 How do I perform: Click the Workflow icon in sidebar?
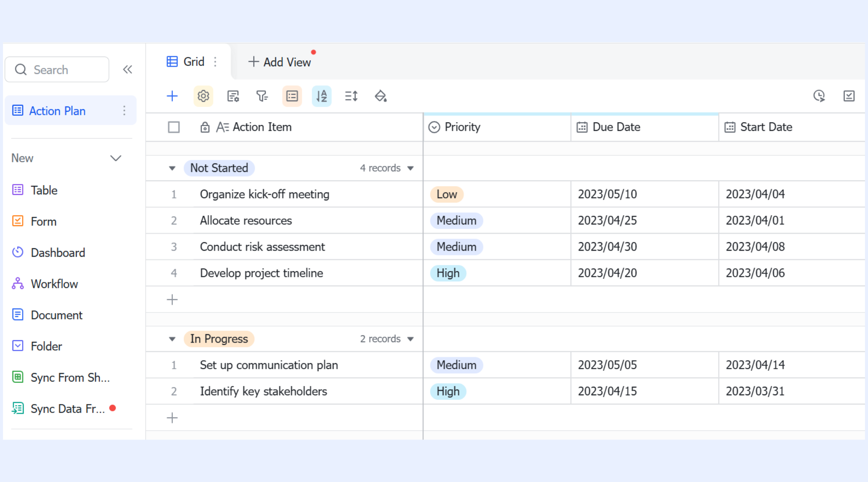point(18,283)
